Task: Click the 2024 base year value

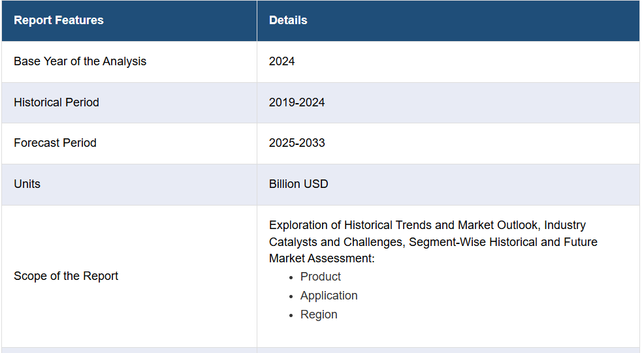Action: click(x=282, y=61)
